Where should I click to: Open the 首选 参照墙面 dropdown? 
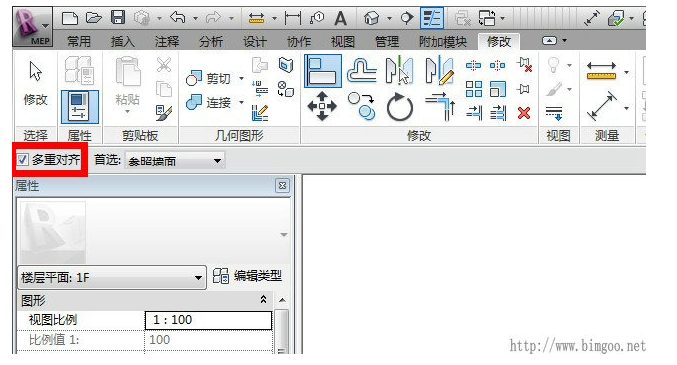click(x=174, y=161)
